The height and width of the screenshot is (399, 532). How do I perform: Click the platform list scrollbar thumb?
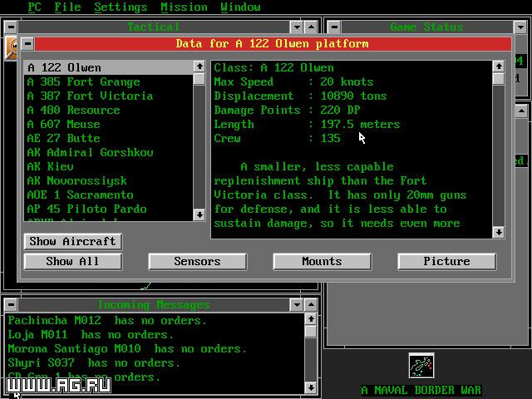pyautogui.click(x=199, y=79)
